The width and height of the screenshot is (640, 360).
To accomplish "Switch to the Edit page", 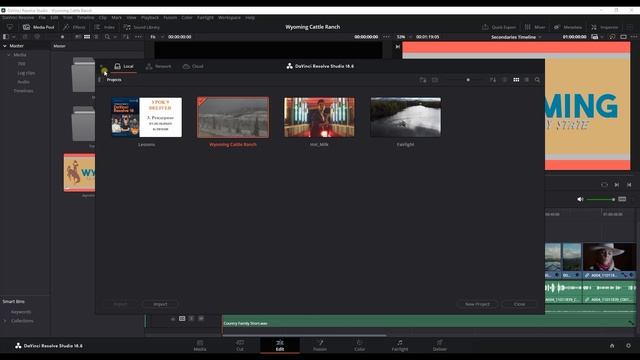I will (x=280, y=345).
